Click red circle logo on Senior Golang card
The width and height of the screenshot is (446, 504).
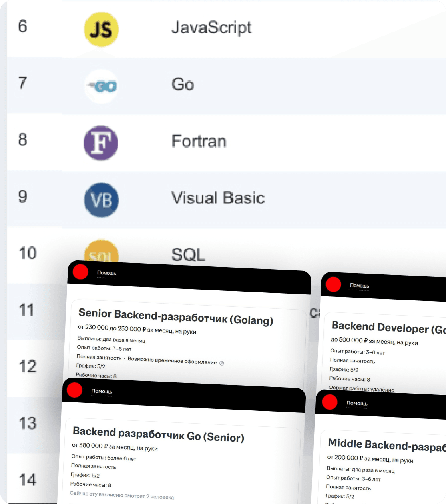80,272
